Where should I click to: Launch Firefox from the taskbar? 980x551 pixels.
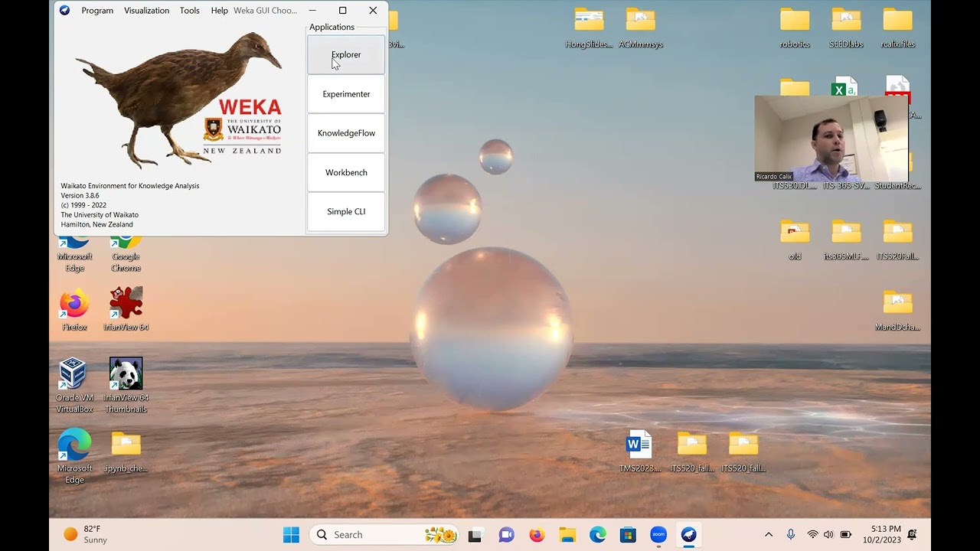[x=537, y=535]
